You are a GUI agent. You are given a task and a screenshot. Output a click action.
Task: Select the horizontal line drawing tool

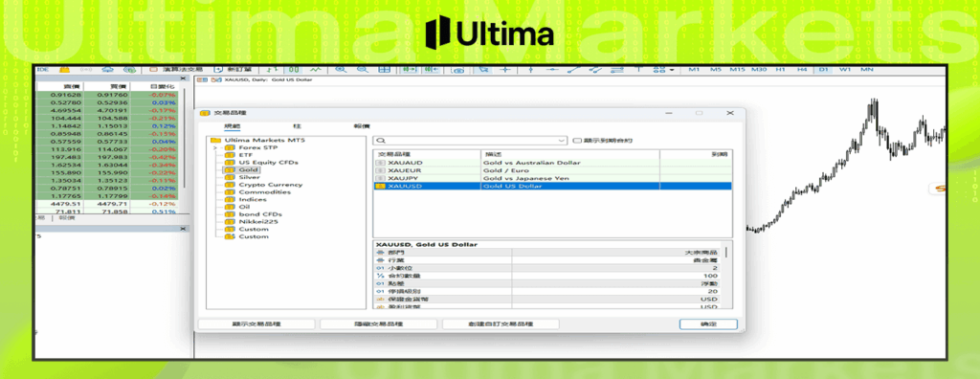(x=552, y=70)
